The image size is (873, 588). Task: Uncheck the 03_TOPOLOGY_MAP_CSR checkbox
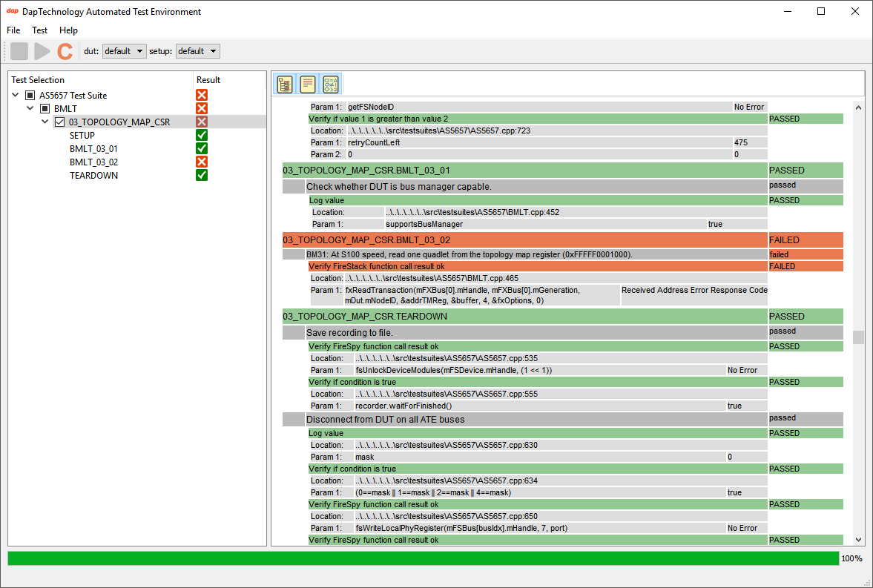coord(59,122)
